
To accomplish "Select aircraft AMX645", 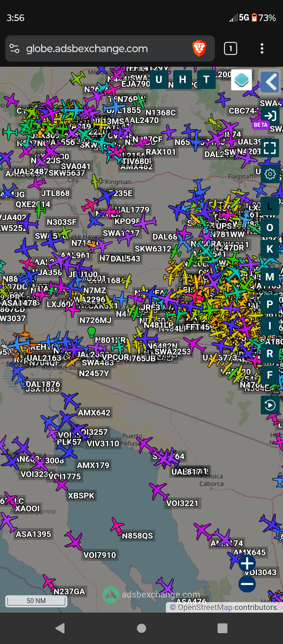I will [249, 552].
